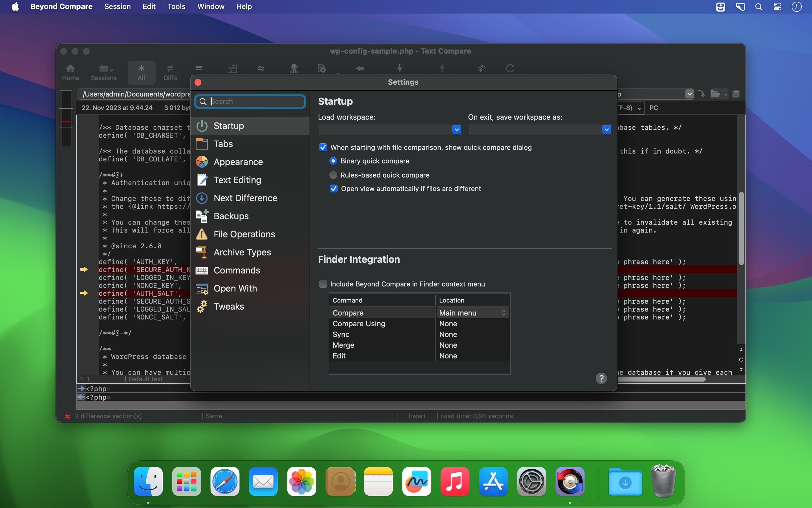The image size is (812, 508).
Task: Open File Operations via the warning icon
Action: tap(202, 234)
